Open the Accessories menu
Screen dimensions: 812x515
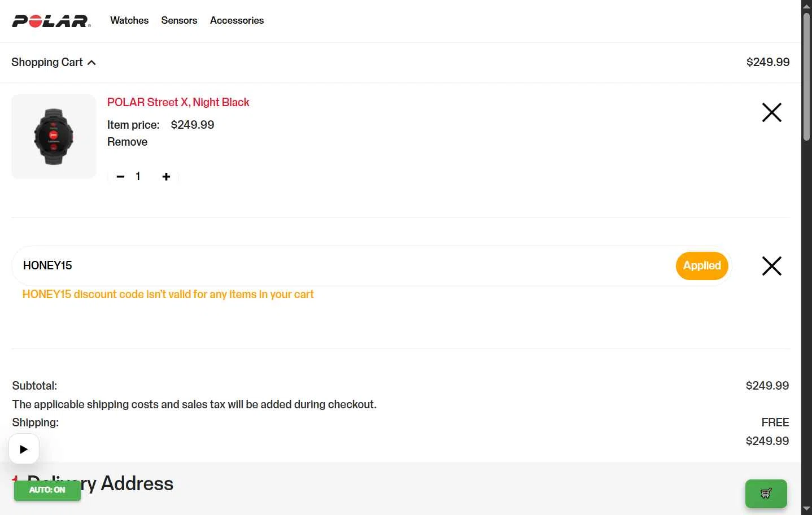(237, 20)
